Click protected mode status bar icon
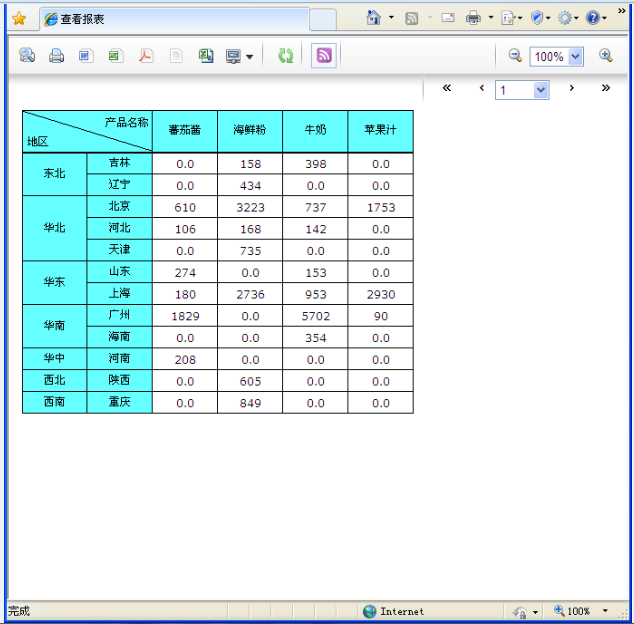This screenshot has width=634, height=624. (x=520, y=612)
